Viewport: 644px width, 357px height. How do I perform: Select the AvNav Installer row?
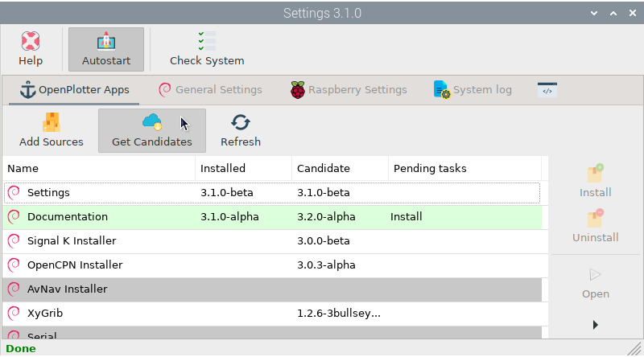[272, 289]
